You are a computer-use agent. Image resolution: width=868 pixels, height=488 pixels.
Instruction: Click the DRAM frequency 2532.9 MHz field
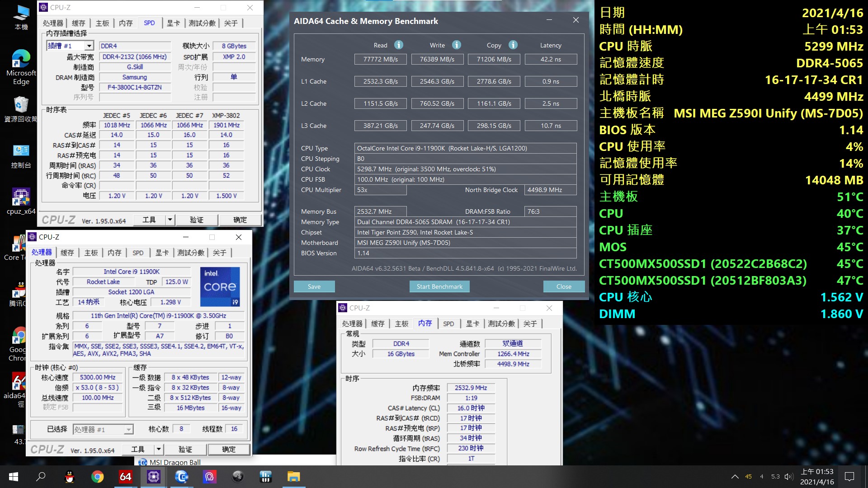(471, 388)
